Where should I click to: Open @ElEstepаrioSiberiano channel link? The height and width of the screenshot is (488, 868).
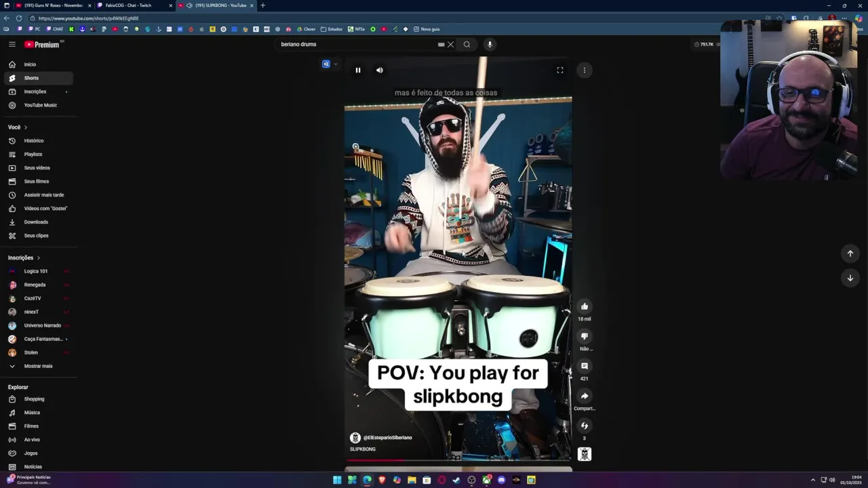[387, 438]
